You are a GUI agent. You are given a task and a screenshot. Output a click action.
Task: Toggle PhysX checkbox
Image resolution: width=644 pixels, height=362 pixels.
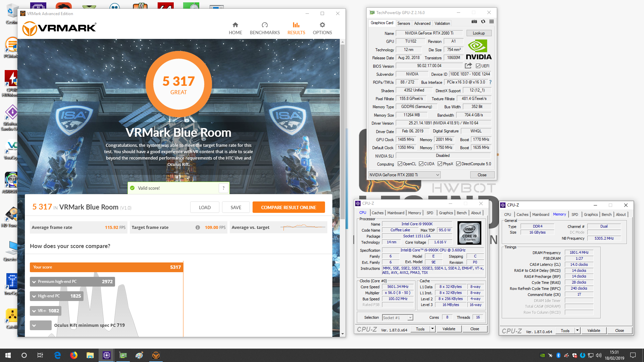click(440, 164)
